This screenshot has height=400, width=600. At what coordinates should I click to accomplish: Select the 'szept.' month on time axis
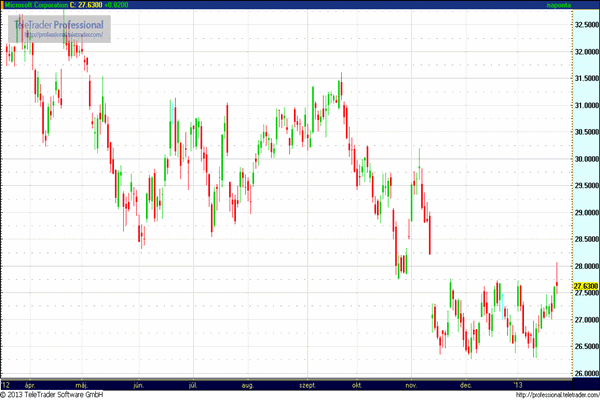click(x=305, y=383)
